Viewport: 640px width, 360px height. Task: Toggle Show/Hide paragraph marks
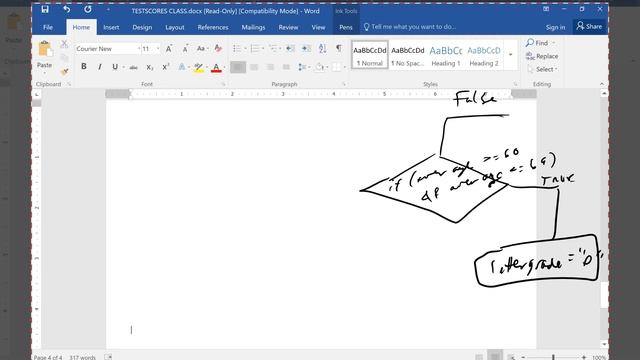(x=339, y=48)
